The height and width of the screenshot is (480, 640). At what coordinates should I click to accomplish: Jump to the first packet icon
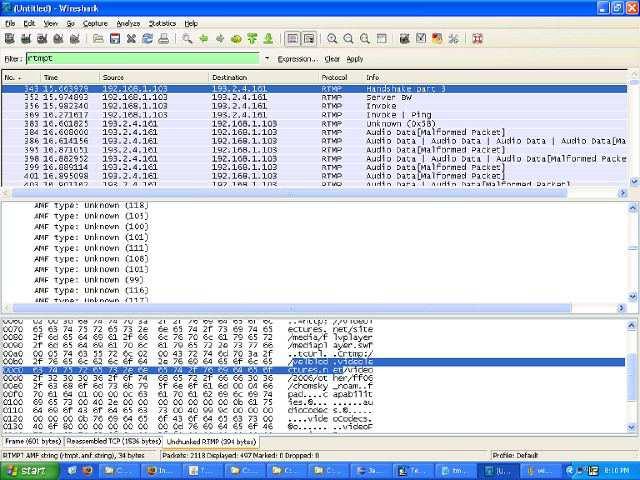[252, 39]
